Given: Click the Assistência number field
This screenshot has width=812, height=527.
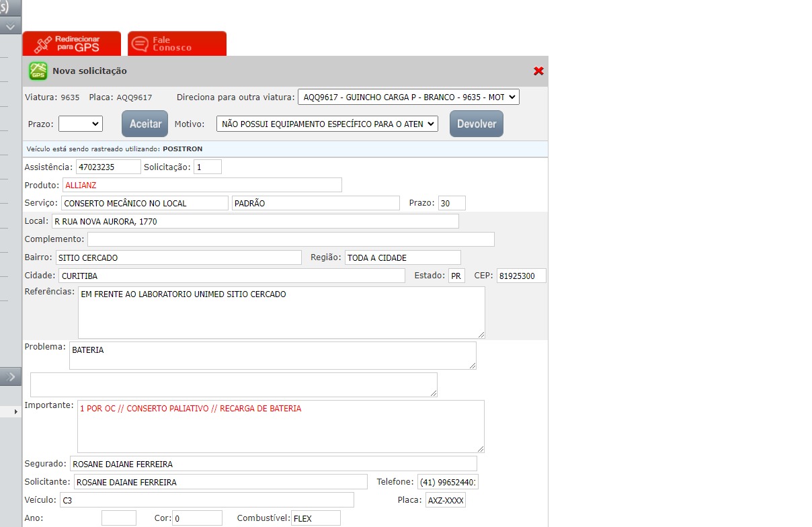Looking at the screenshot, I should pos(108,167).
